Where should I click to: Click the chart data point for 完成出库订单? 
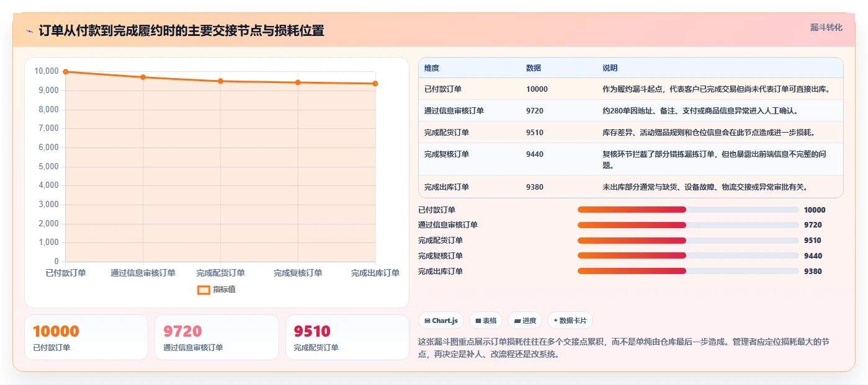click(x=375, y=84)
